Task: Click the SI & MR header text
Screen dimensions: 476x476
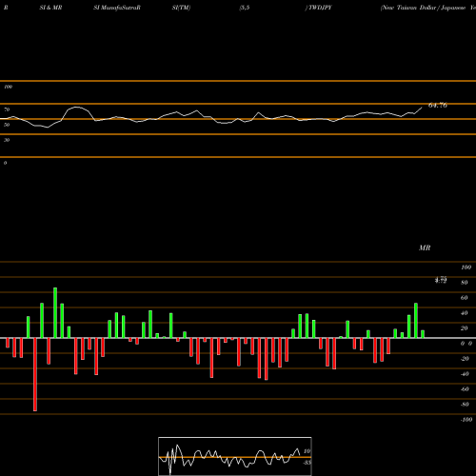Action: 50,8
